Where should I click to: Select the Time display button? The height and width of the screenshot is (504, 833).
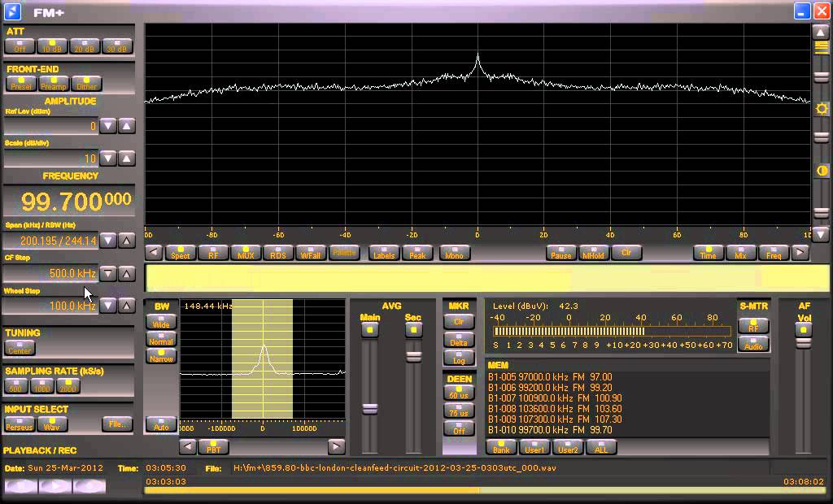709,253
